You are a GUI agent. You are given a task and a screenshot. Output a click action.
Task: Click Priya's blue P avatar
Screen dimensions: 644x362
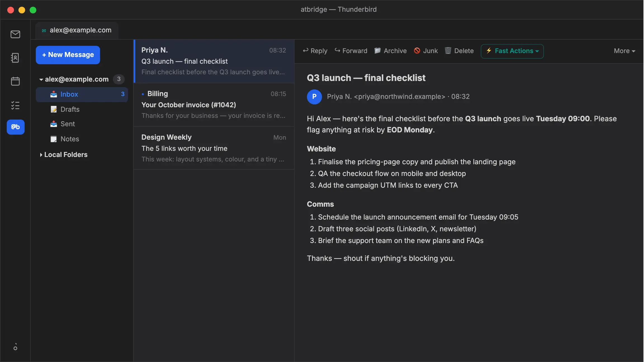(314, 97)
